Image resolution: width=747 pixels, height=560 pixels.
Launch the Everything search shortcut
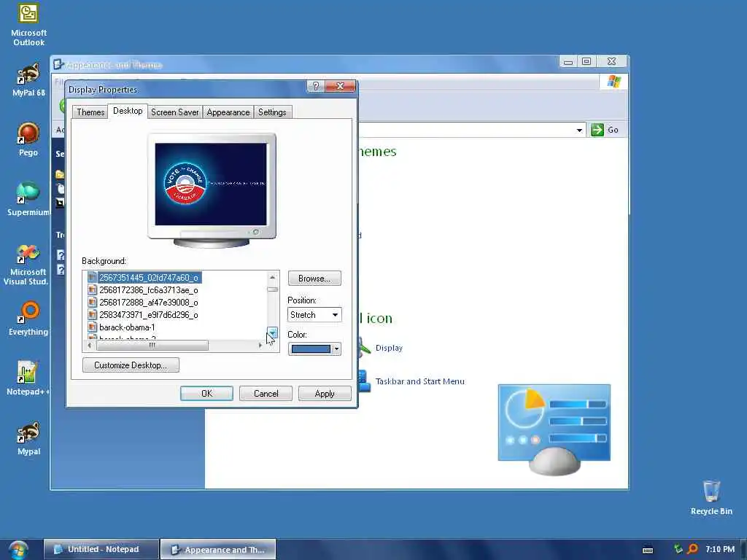(28, 319)
